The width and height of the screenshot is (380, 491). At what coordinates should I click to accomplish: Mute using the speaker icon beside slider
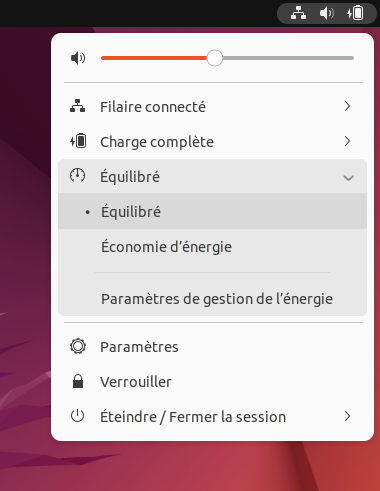pyautogui.click(x=78, y=58)
